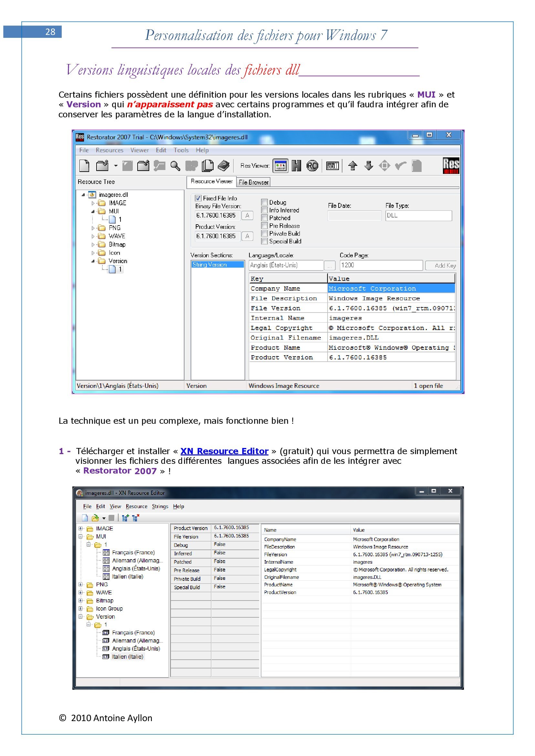Select Anglais (États-Unis) under MUI in XN tree

(x=136, y=569)
